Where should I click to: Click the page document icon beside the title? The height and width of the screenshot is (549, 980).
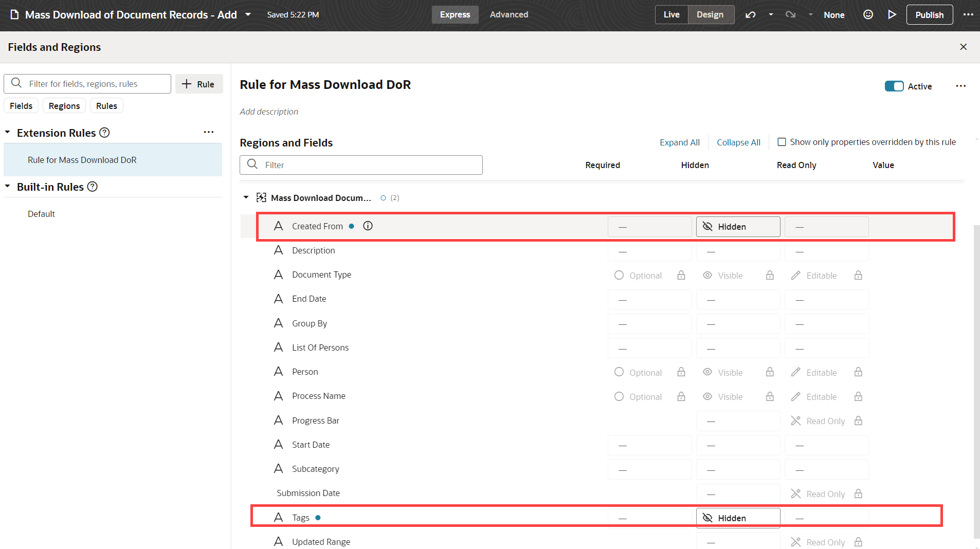click(15, 14)
